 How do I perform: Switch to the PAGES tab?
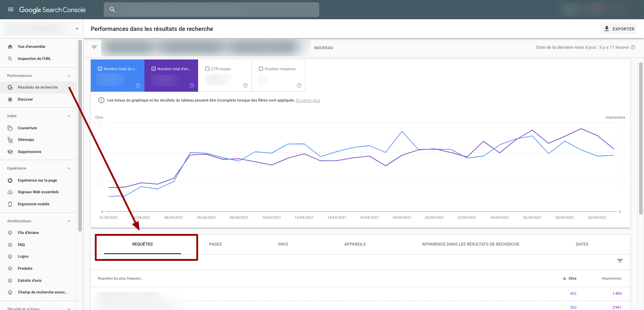(x=216, y=244)
